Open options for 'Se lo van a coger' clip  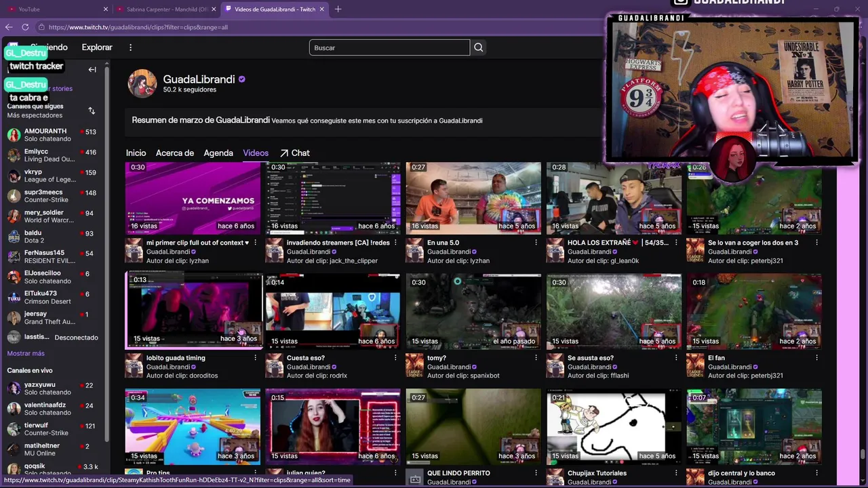816,243
